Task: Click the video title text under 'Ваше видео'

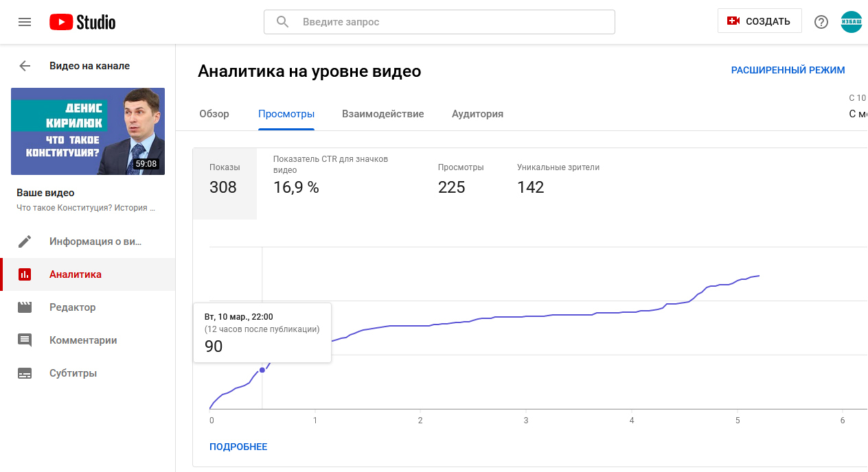Action: 86,207
